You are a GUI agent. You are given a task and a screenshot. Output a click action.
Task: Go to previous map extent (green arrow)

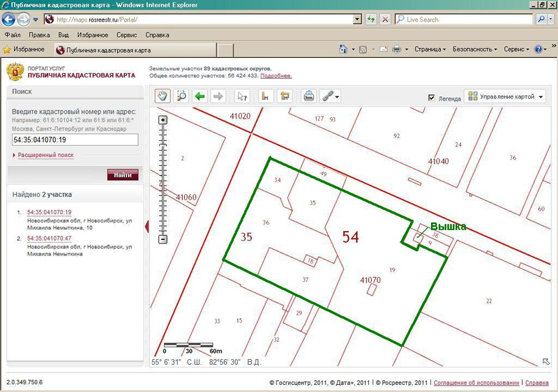point(200,97)
